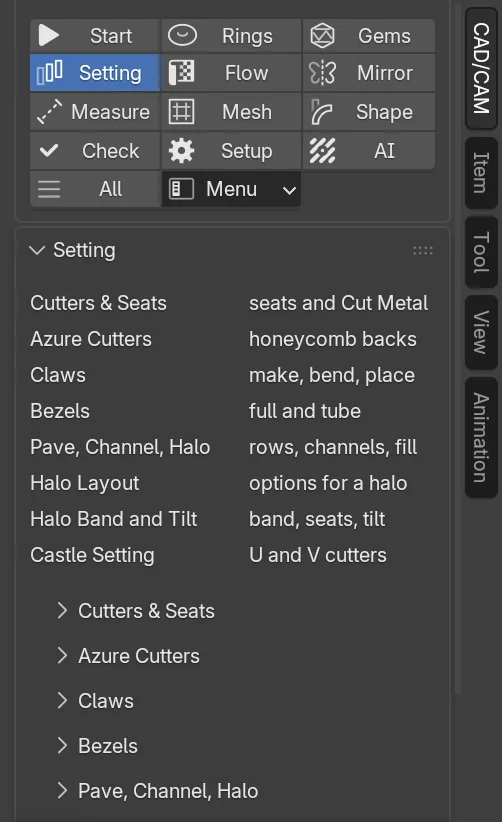Image resolution: width=502 pixels, height=822 pixels.
Task: Open the Menu dropdown arrow
Action: (289, 190)
